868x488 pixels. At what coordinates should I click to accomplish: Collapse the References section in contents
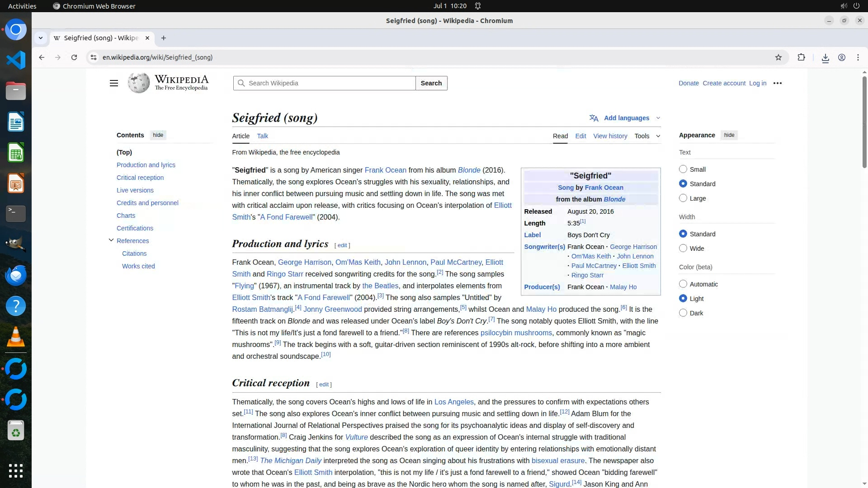(111, 240)
